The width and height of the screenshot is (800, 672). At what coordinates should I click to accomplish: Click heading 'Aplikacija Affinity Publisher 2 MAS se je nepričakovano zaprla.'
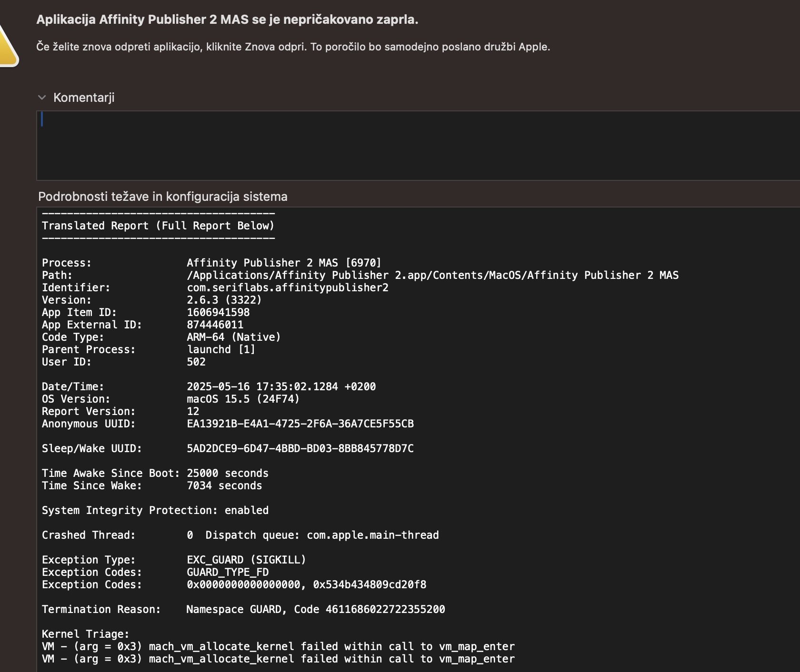[x=227, y=20]
